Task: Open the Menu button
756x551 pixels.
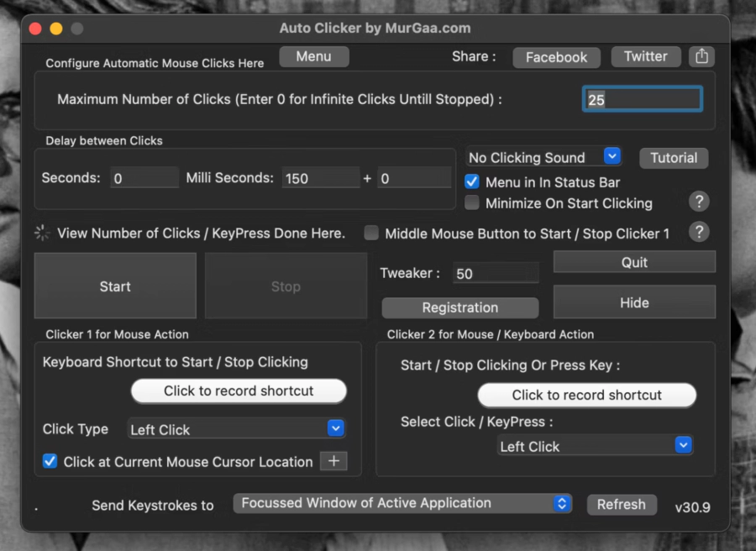Action: point(314,56)
